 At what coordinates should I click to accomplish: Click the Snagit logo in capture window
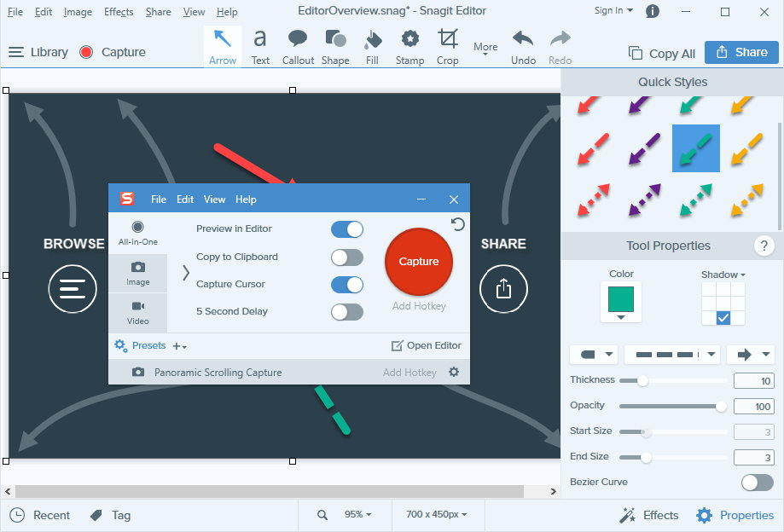127,199
